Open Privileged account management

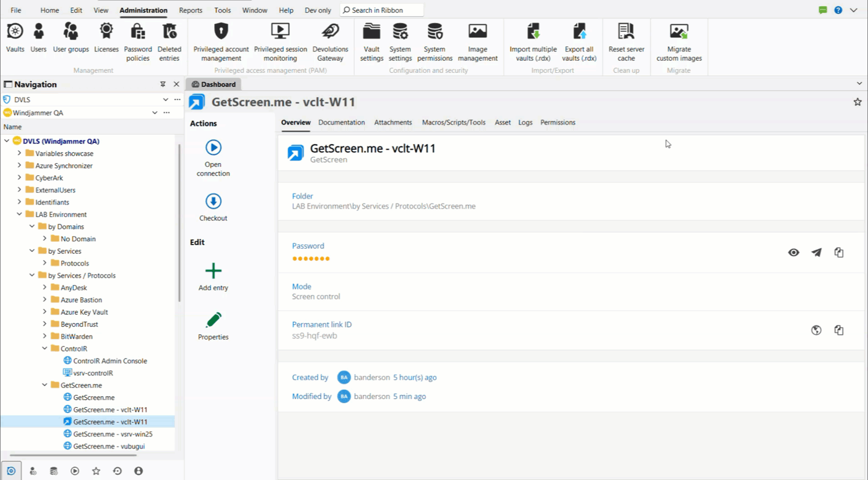(x=220, y=40)
